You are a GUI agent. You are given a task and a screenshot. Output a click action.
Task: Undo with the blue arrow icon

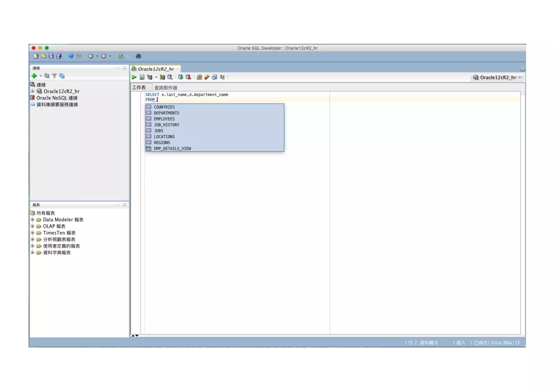coord(71,56)
